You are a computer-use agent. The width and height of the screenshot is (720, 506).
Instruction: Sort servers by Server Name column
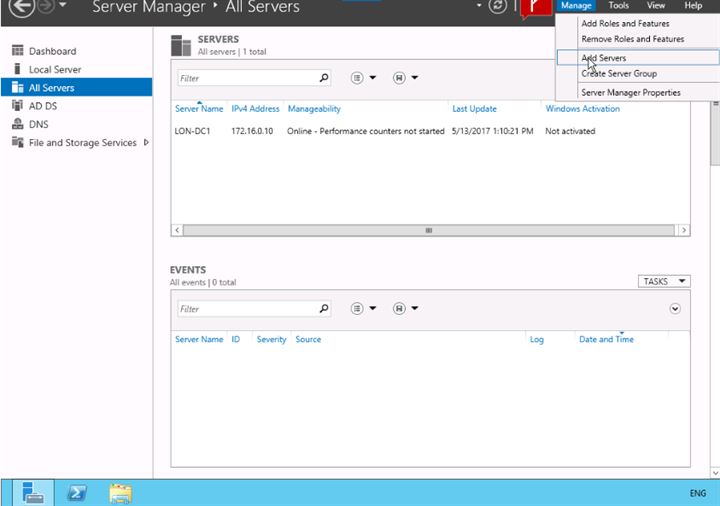tap(199, 109)
